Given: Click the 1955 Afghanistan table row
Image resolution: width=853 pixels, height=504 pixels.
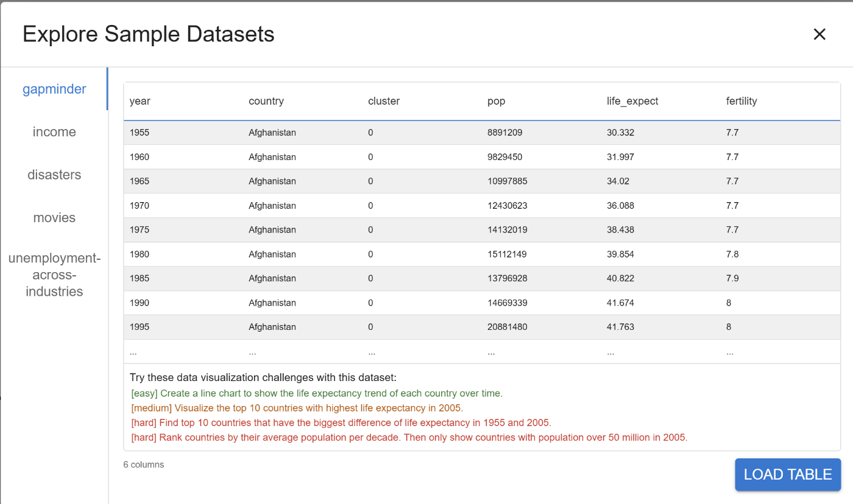Looking at the screenshot, I should pos(272,133).
